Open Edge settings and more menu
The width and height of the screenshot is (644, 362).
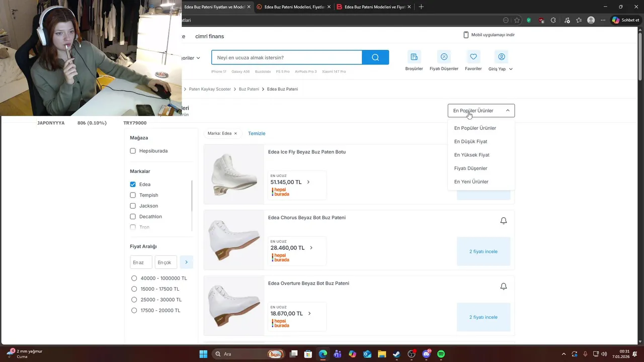(x=603, y=20)
